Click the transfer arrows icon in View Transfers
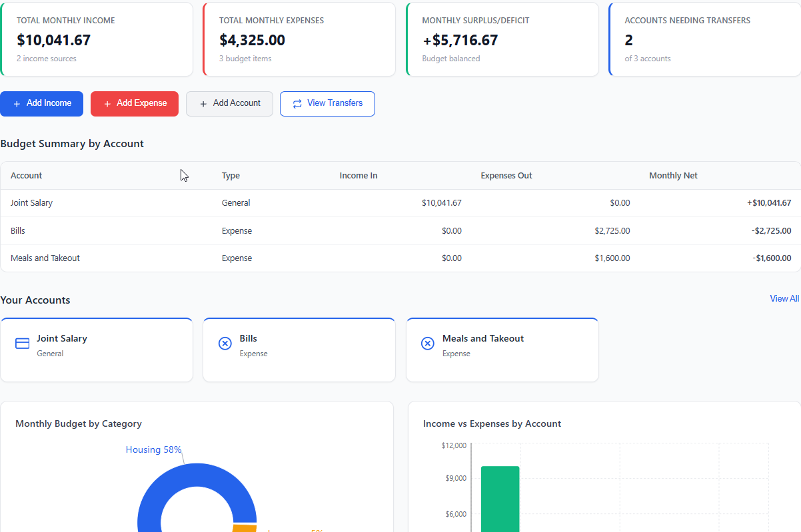Screen dimensions: 801x532 coord(296,103)
